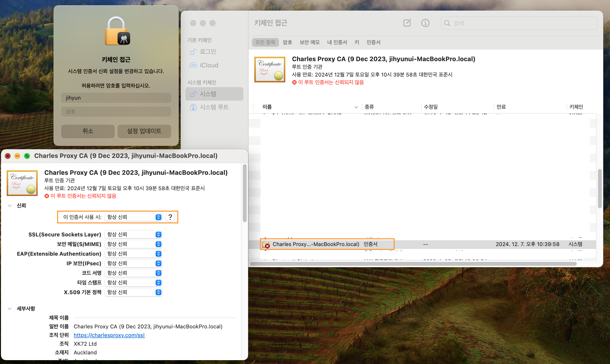Open the SSL trust setting dropdown
This screenshot has width=610, height=364.
133,234
